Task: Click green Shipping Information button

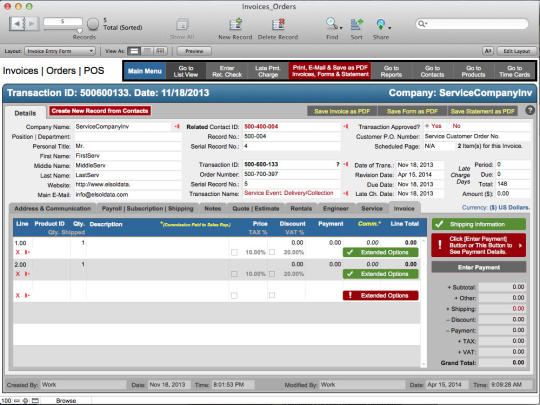Action: (479, 225)
